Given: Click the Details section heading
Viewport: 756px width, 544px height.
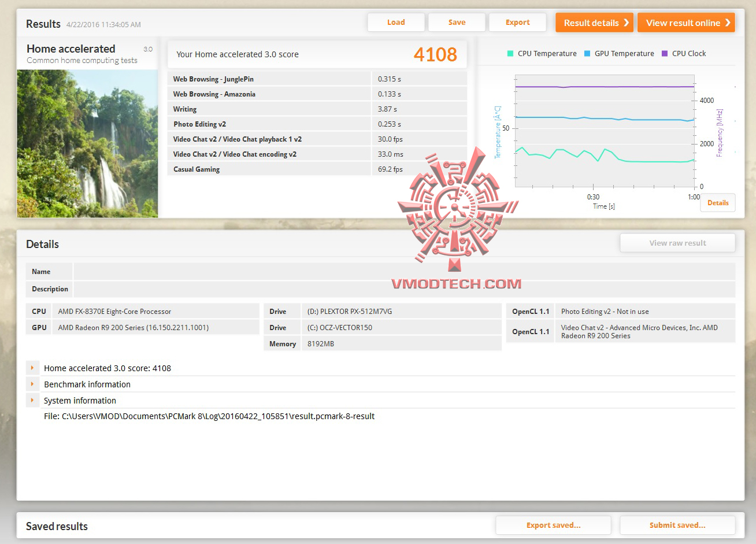Looking at the screenshot, I should click(42, 245).
